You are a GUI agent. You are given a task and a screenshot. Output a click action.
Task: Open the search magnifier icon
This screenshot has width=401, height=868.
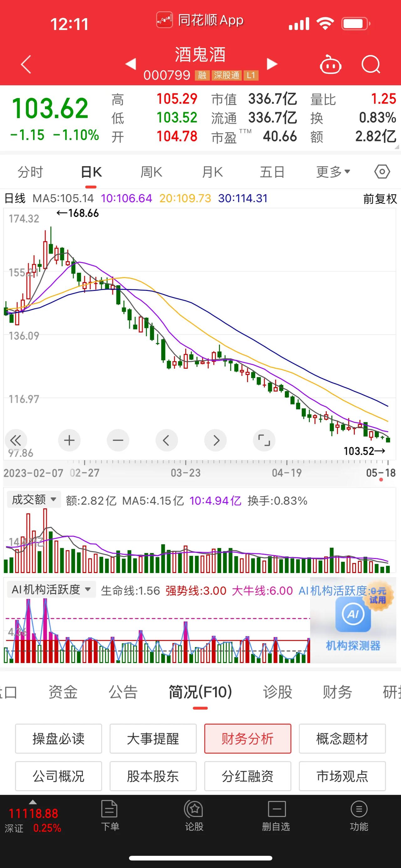pyautogui.click(x=371, y=64)
